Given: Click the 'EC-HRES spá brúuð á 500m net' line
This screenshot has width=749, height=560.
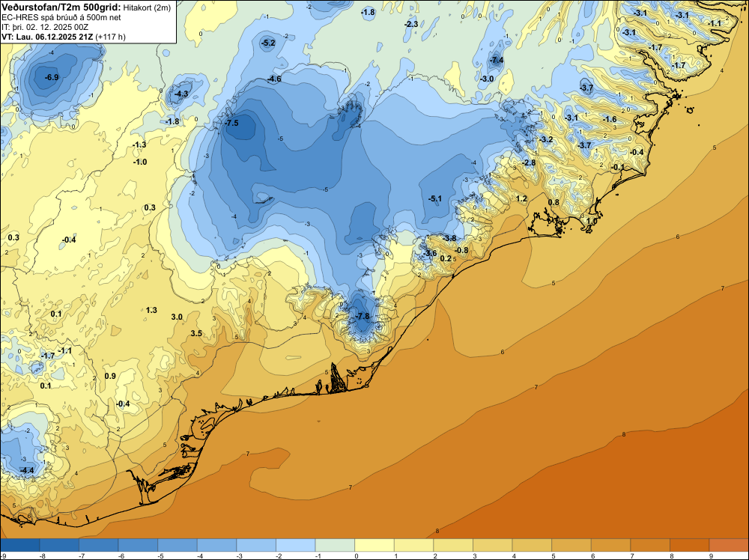Looking at the screenshot, I should tap(61, 18).
